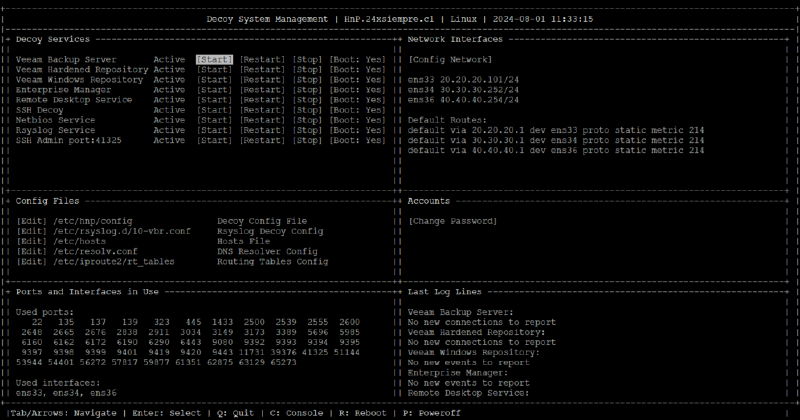Restart the Netbios Service
Image resolution: width=800 pixels, height=420 pixels.
262,120
